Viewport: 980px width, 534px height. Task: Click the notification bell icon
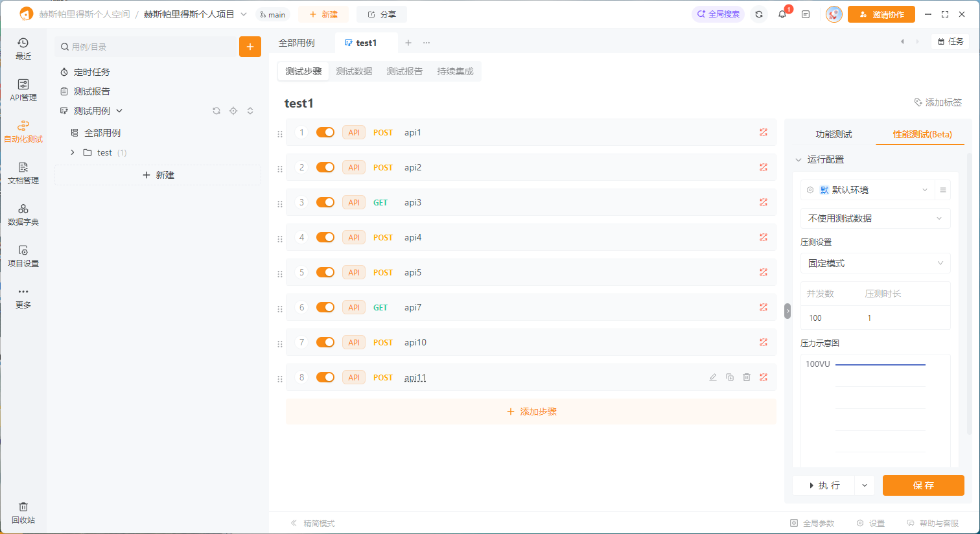[782, 14]
